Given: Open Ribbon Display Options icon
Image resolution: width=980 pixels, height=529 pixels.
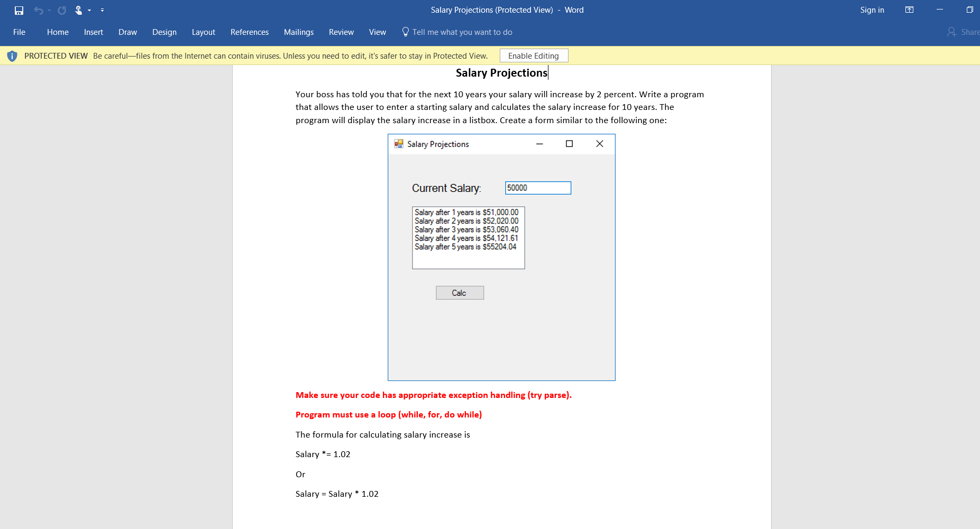Looking at the screenshot, I should [909, 10].
